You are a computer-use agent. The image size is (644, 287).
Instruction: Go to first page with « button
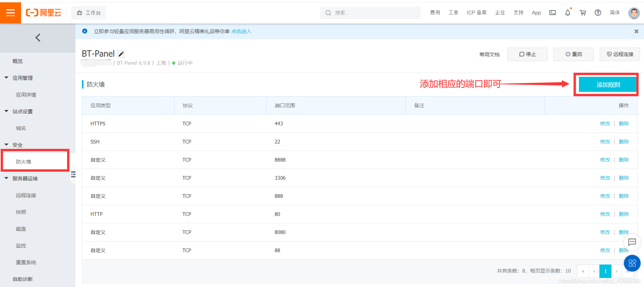[583, 271]
